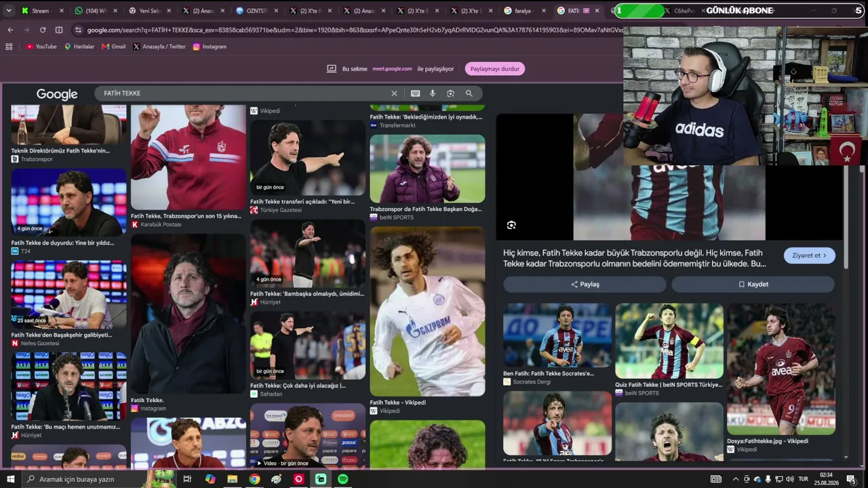Image resolution: width=868 pixels, height=488 pixels.
Task: Open Google Lens image search
Action: pos(450,94)
